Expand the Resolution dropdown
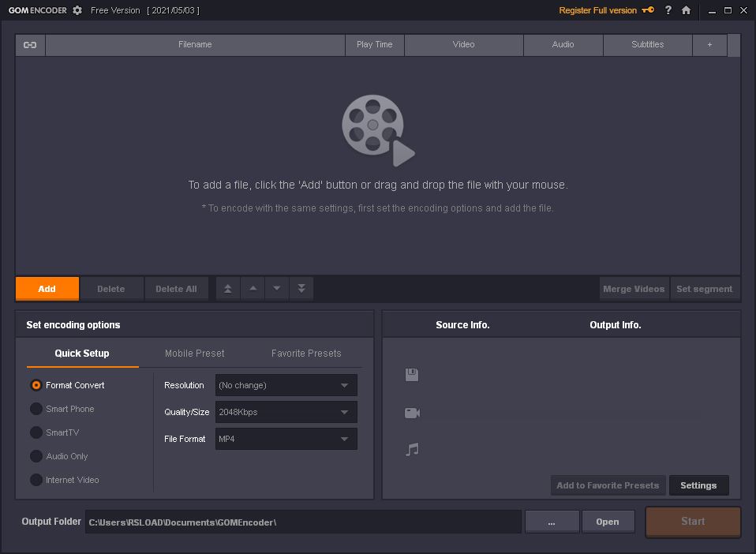Image resolution: width=756 pixels, height=554 pixels. pos(286,385)
